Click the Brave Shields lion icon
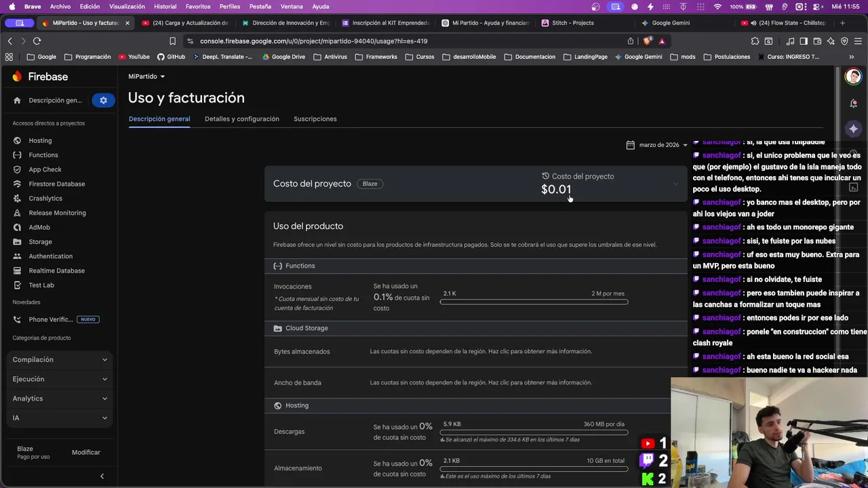 tap(647, 41)
